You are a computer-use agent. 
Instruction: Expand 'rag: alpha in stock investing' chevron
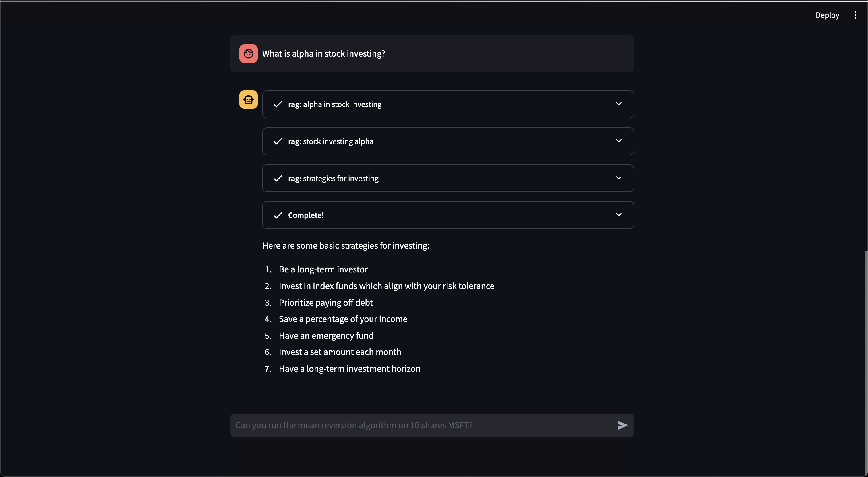click(619, 104)
